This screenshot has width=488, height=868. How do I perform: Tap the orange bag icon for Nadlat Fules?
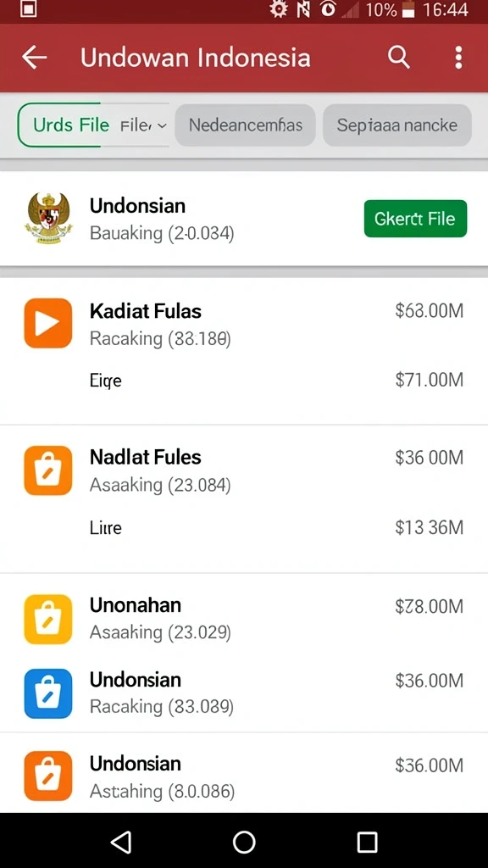tap(48, 470)
